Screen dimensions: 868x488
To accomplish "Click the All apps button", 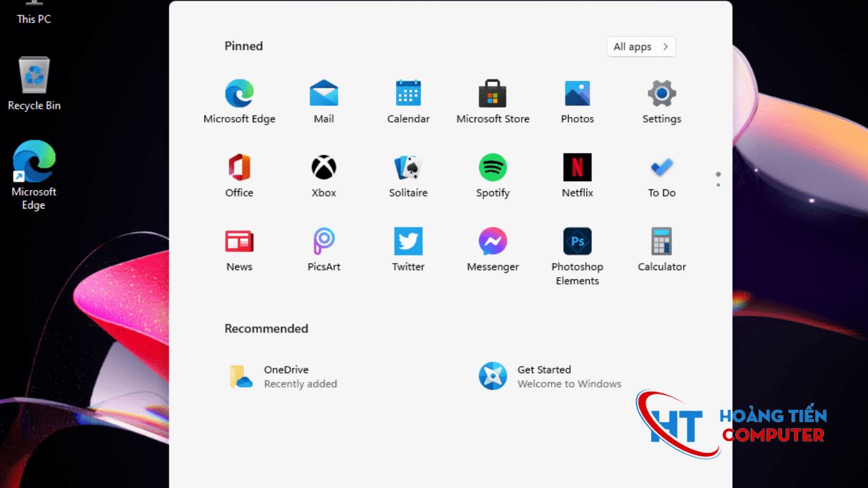I will point(641,46).
